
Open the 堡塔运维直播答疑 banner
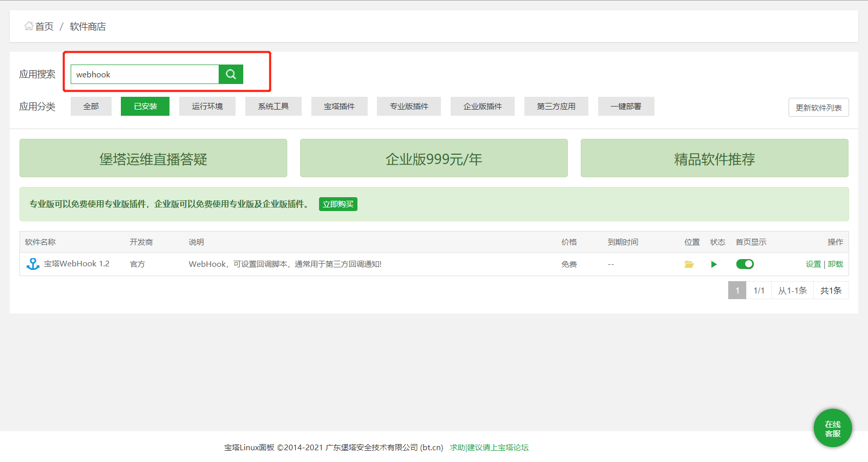(153, 158)
